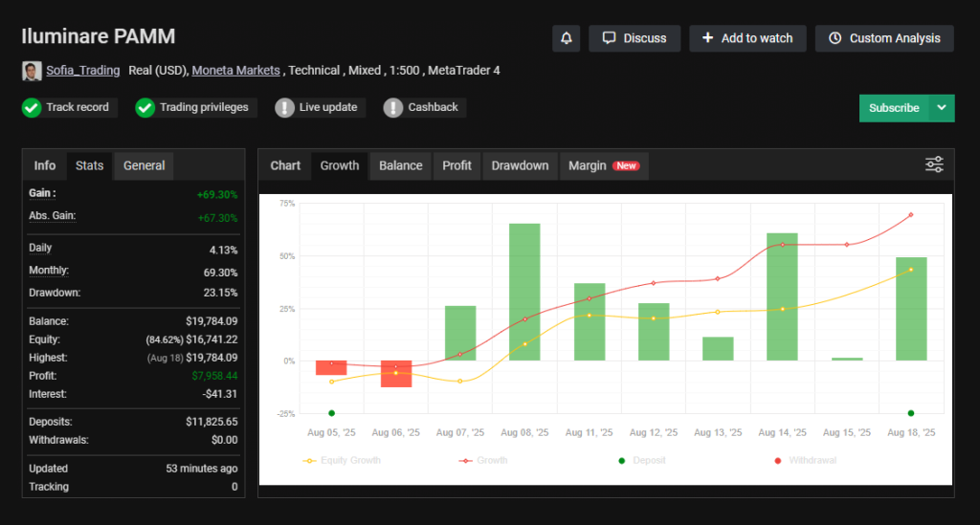Click the Aug 06 red bar
The image size is (980, 525).
(396, 374)
